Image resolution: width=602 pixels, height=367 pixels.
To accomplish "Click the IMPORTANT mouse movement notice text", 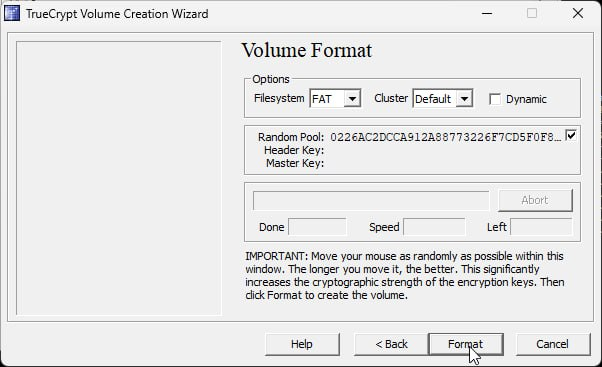I will [x=405, y=276].
